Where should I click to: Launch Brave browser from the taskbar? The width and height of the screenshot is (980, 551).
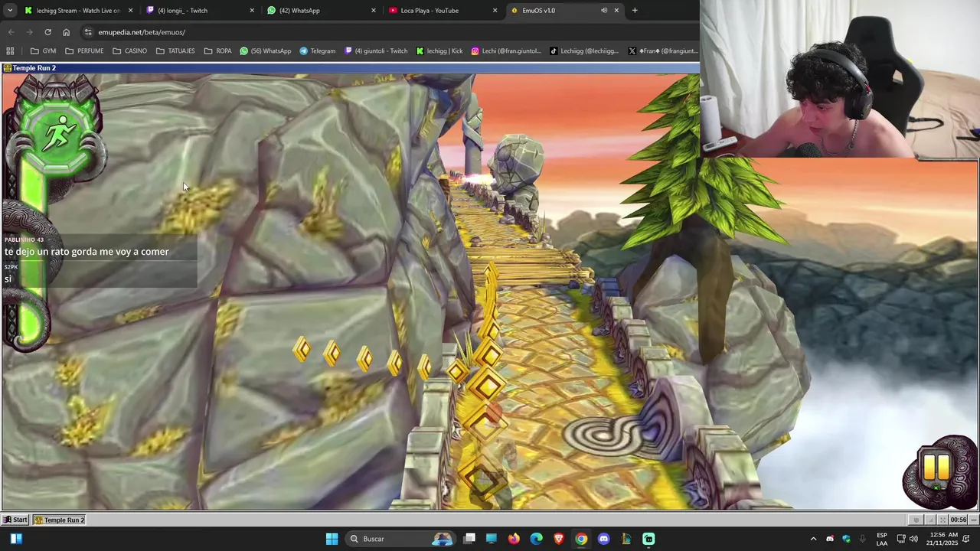559,539
